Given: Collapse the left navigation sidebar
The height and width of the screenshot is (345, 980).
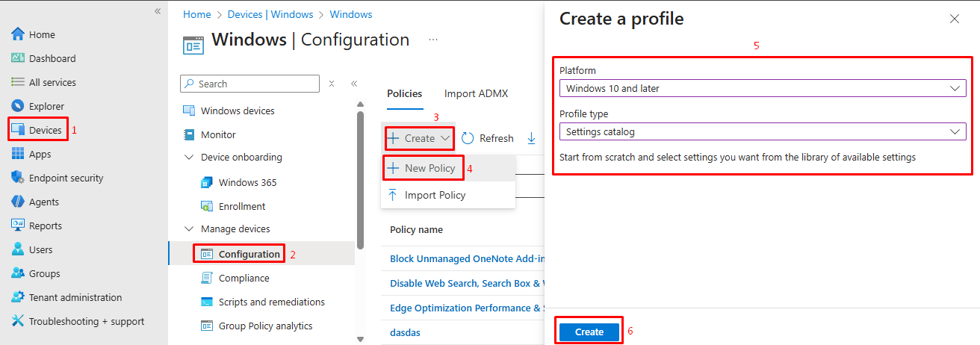Looking at the screenshot, I should tap(158, 11).
